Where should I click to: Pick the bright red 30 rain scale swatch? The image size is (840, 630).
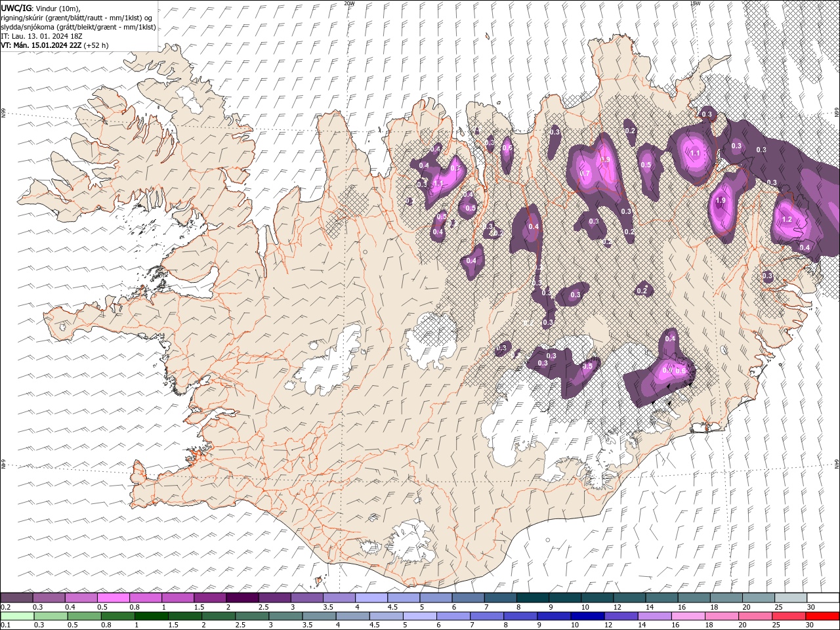pyautogui.click(x=822, y=616)
